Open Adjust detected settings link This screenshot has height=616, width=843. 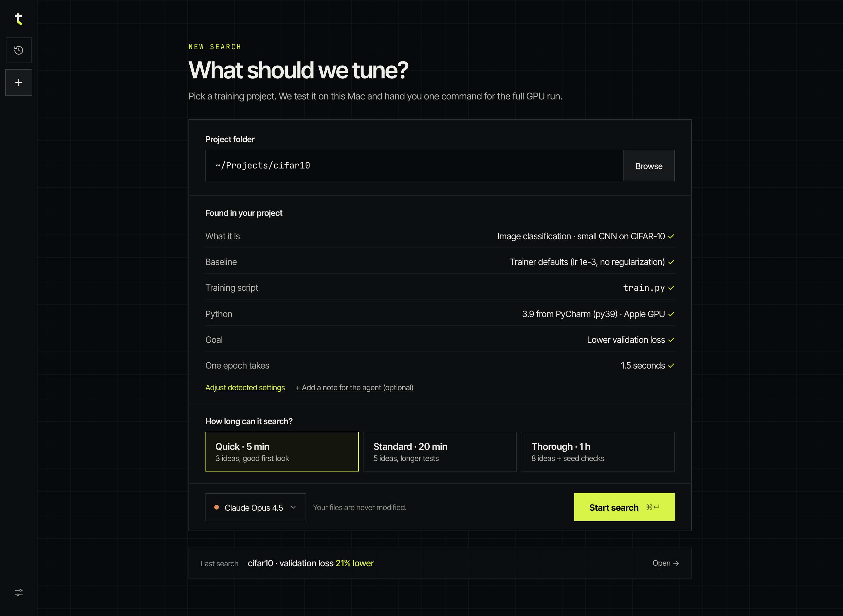(x=245, y=388)
